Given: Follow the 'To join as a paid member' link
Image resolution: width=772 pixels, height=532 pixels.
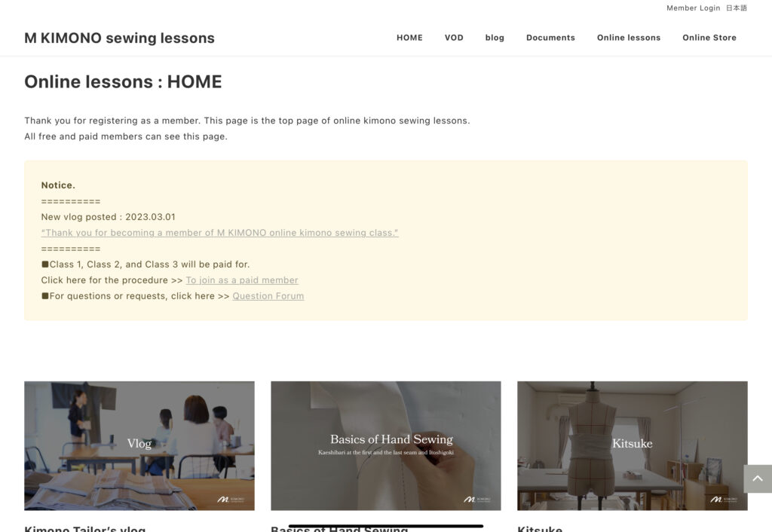Looking at the screenshot, I should point(242,280).
